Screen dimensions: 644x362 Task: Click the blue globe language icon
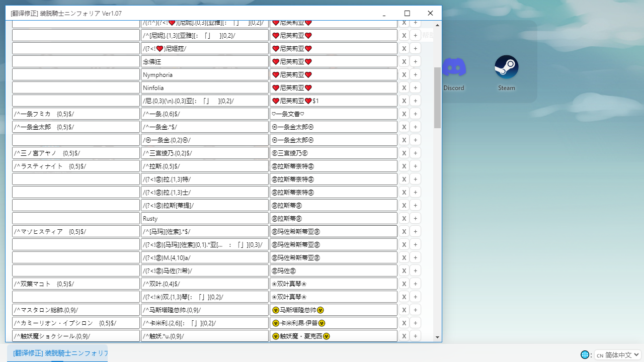tap(585, 354)
